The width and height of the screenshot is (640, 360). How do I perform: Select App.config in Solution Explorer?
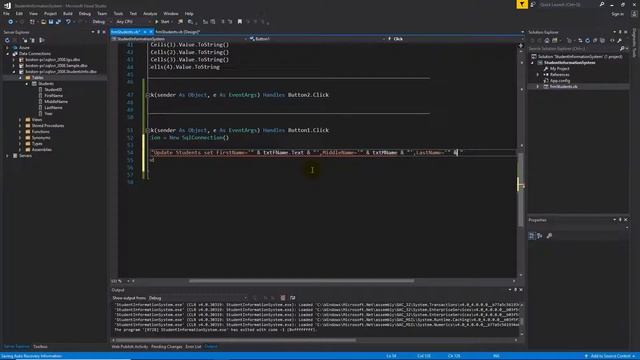(560, 81)
